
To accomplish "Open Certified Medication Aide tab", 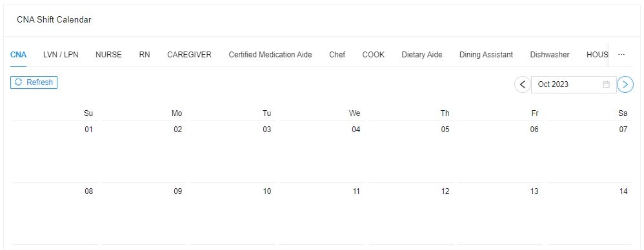I will click(x=270, y=55).
